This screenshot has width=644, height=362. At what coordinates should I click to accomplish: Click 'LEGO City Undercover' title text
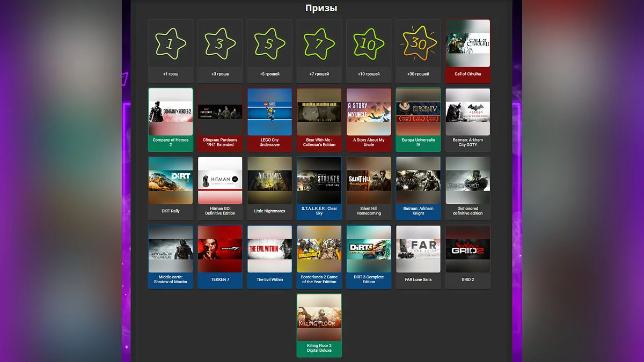[269, 142]
